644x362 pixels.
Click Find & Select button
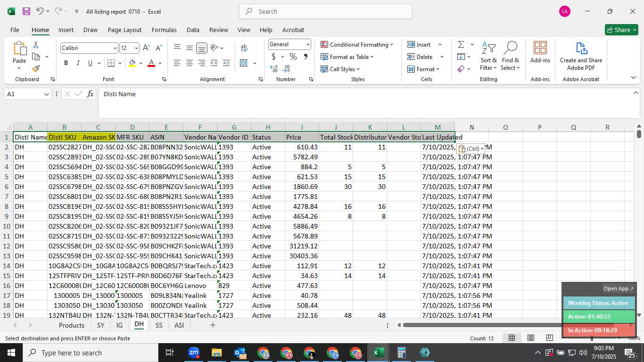[511, 56]
